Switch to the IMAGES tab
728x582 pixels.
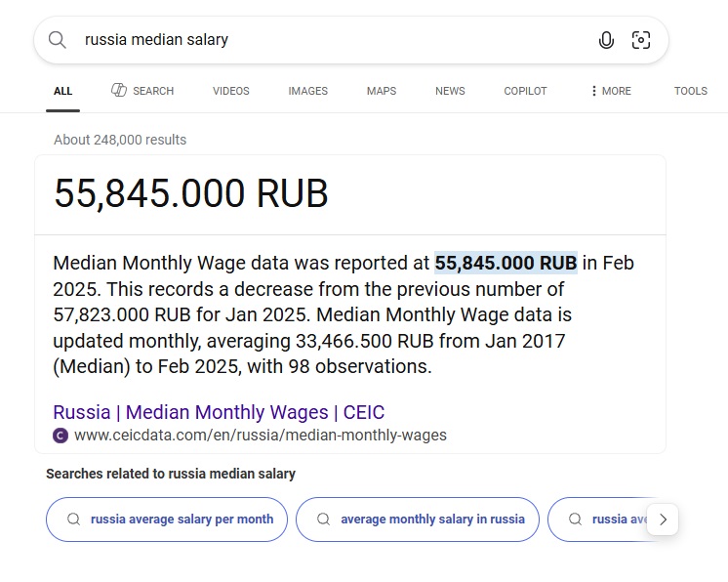coord(307,91)
